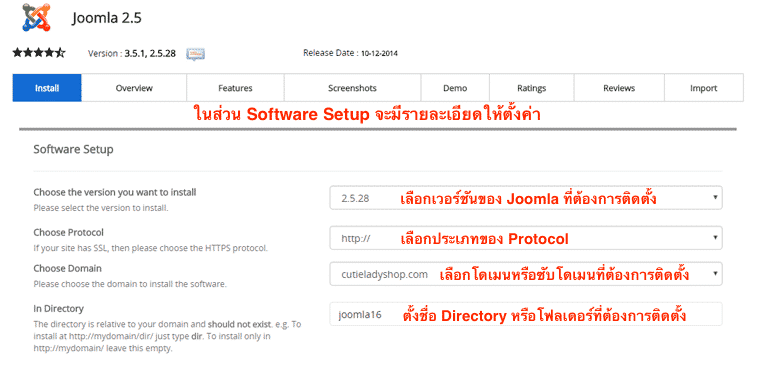Click the Choose Protocol label

[69, 232]
